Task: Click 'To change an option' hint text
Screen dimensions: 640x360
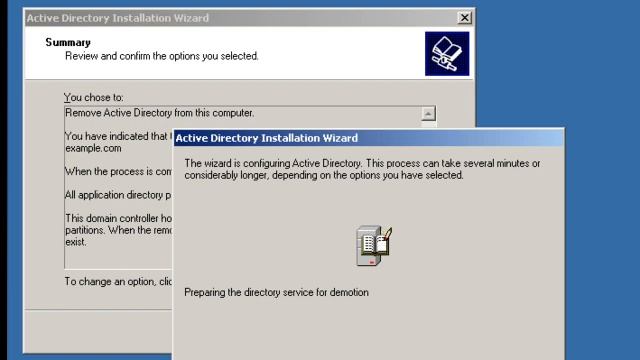Action: [x=118, y=282]
